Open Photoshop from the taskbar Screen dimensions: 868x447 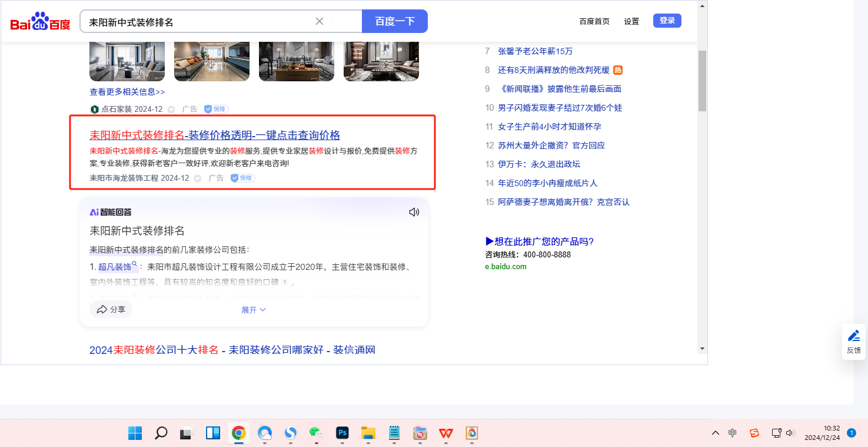coord(342,433)
